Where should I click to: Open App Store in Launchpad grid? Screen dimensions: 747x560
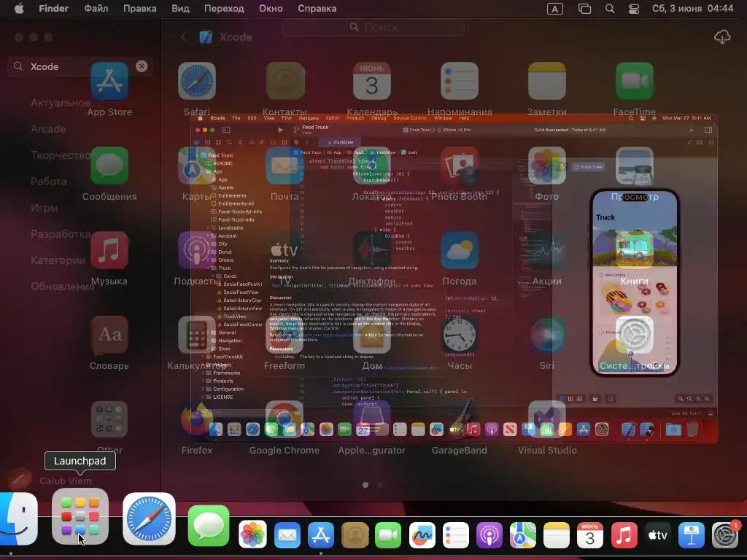click(109, 81)
